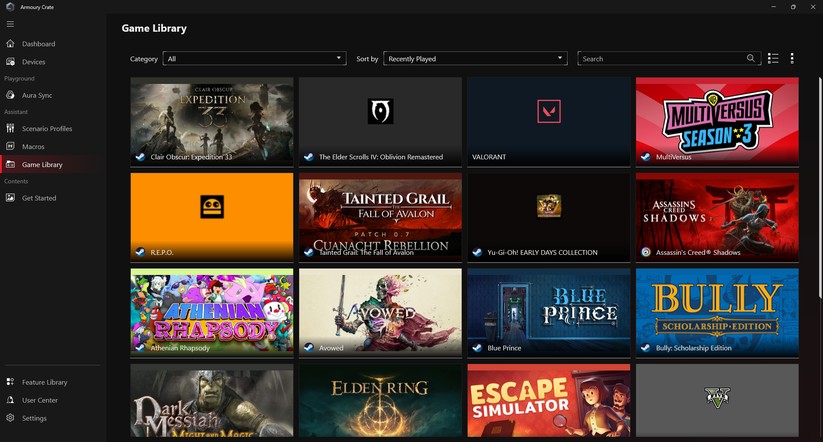Click the Settings gear icon

[x=11, y=418]
